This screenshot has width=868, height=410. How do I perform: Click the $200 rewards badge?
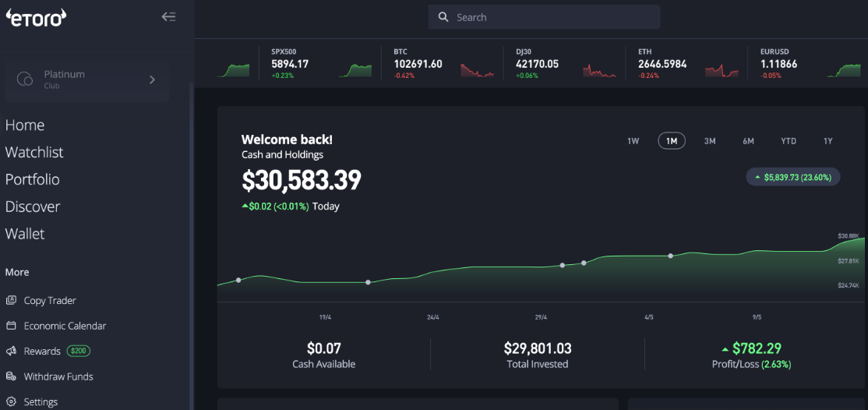click(79, 352)
